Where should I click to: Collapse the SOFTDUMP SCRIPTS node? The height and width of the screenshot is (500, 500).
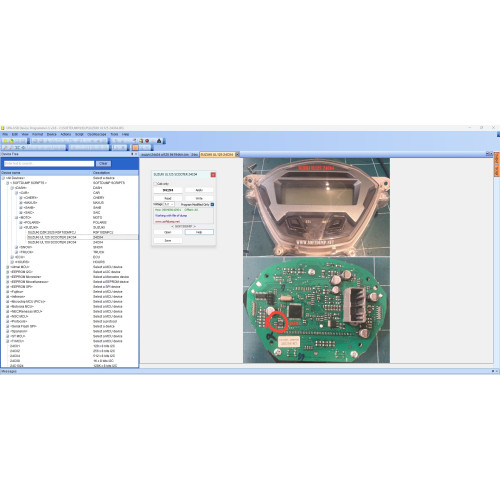point(7,183)
